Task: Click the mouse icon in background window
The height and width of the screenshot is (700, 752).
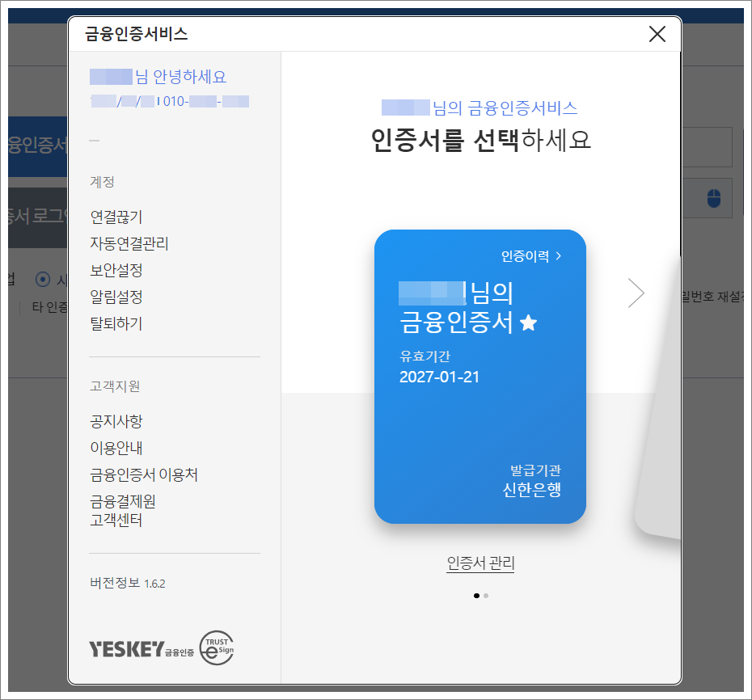Action: pyautogui.click(x=714, y=198)
